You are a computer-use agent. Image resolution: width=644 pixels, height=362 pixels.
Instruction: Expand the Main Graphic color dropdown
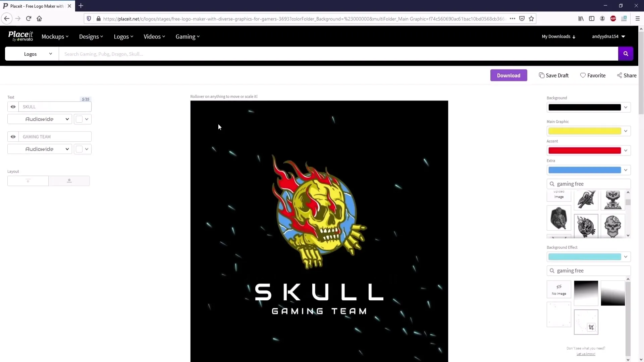coord(626,130)
